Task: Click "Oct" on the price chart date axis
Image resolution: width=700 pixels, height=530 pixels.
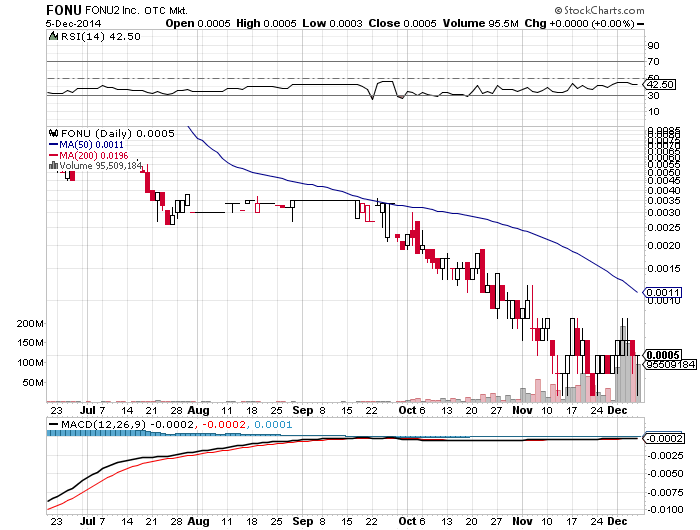Action: pos(407,410)
